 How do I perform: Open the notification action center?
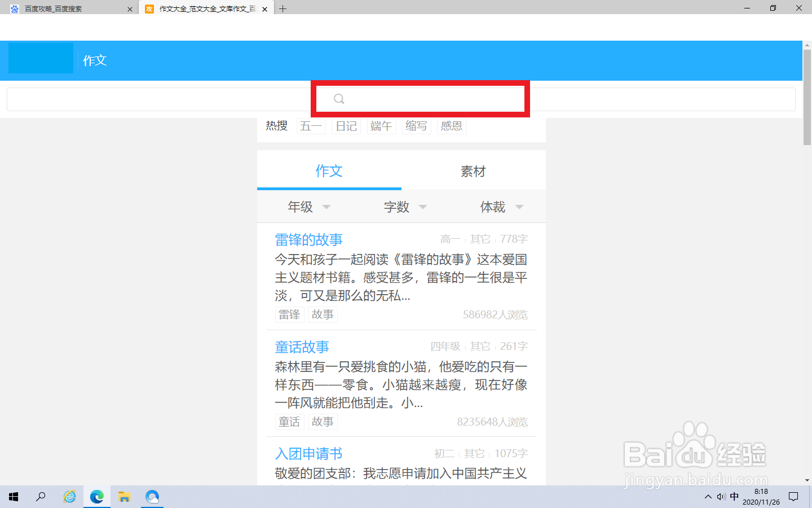pos(793,497)
